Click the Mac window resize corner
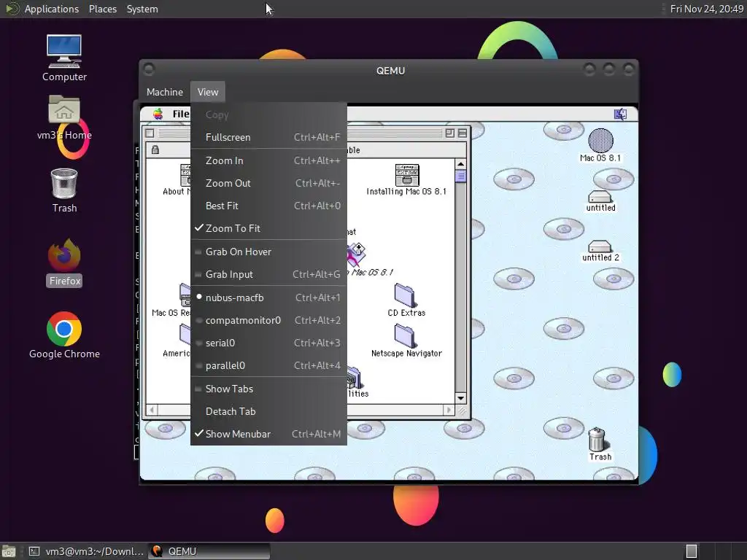Image resolution: width=747 pixels, height=560 pixels. pos(462,411)
